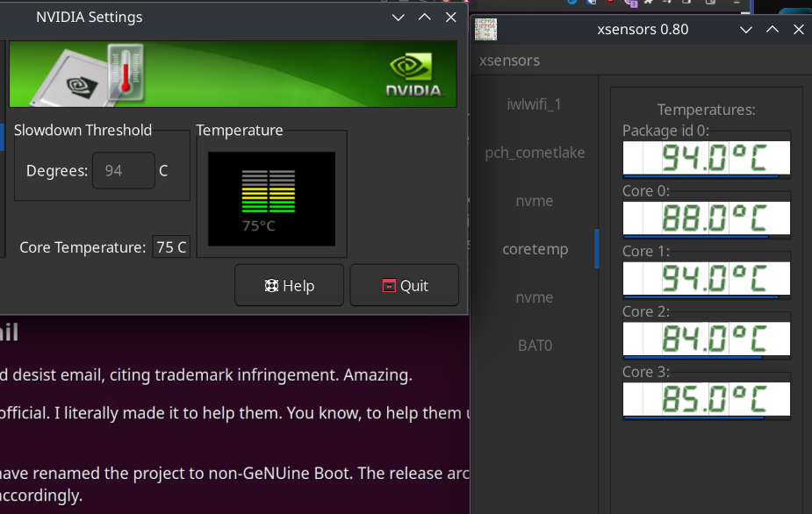812x514 pixels.
Task: Close the NVIDIA Settings window
Action: (451, 17)
